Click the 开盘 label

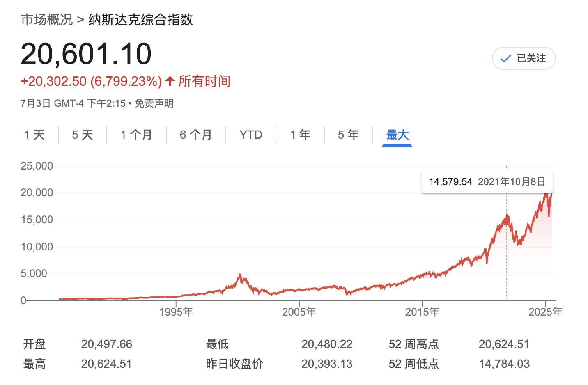[34, 344]
